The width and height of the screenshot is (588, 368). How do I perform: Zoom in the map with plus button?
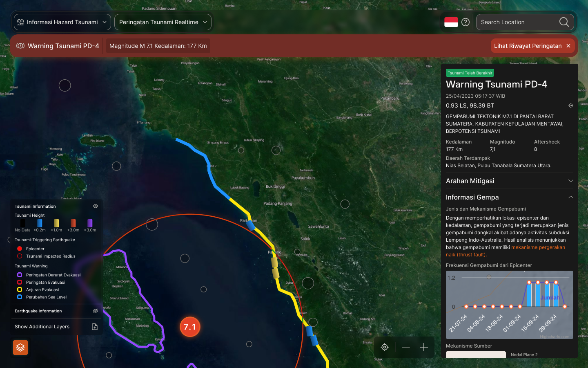(x=424, y=347)
